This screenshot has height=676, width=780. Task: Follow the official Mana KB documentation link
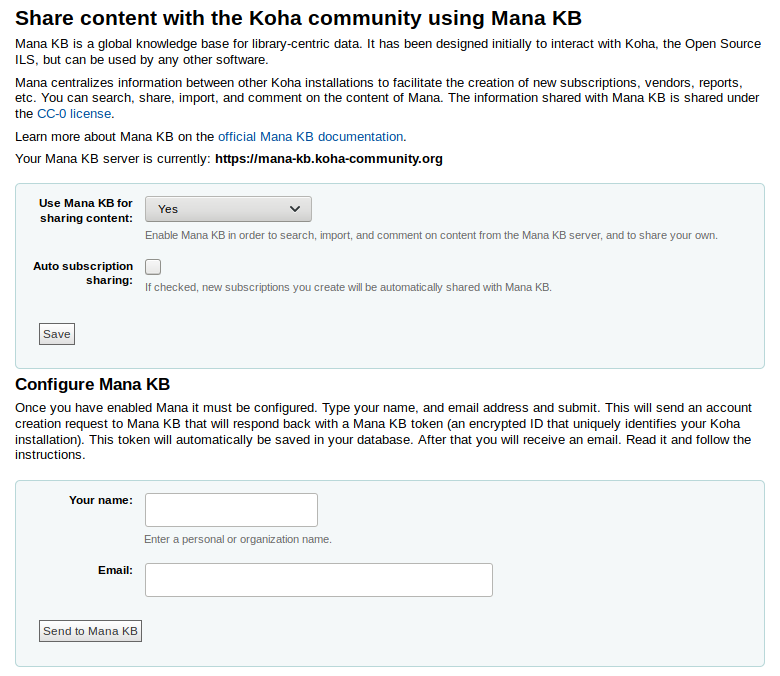point(310,137)
